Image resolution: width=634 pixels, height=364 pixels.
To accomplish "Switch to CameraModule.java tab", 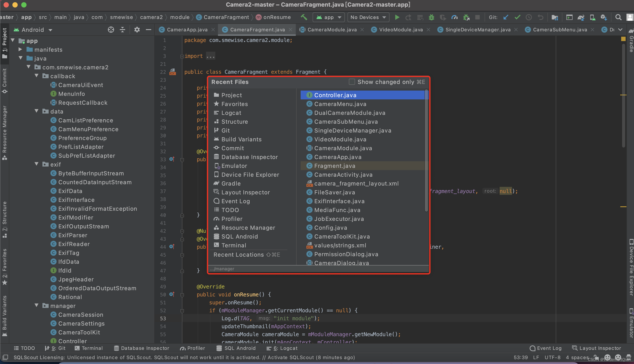I will click(332, 30).
